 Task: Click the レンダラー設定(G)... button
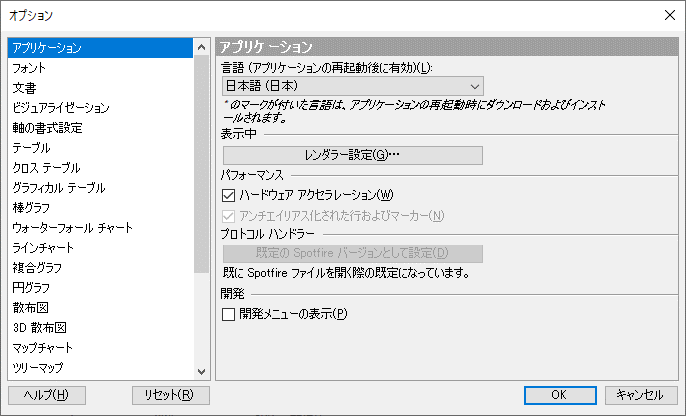pos(353,155)
